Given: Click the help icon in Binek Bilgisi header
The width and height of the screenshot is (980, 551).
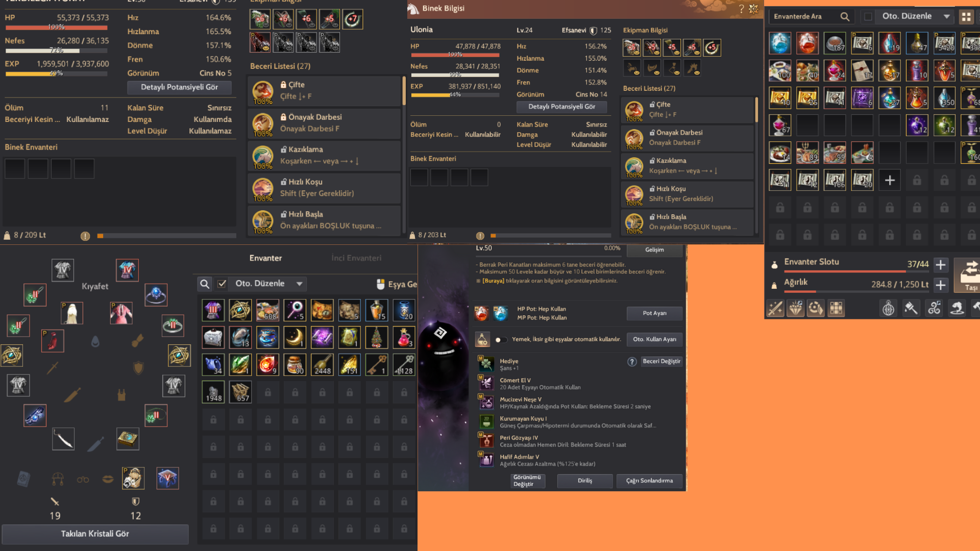Looking at the screenshot, I should click(741, 9).
